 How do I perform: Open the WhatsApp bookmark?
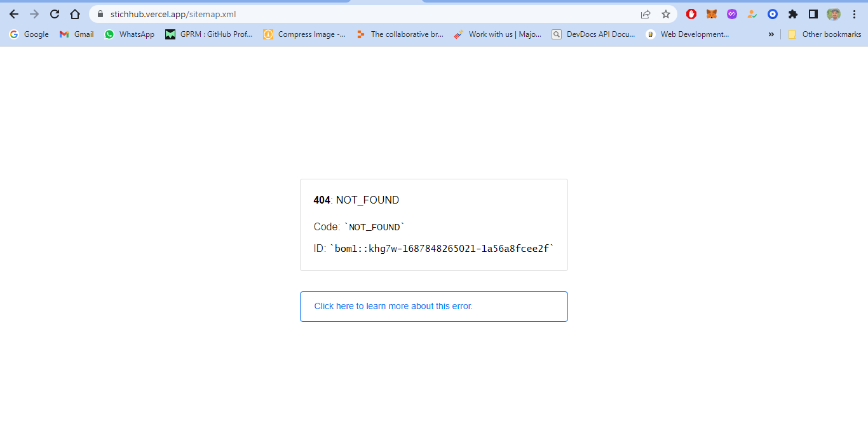tap(130, 34)
